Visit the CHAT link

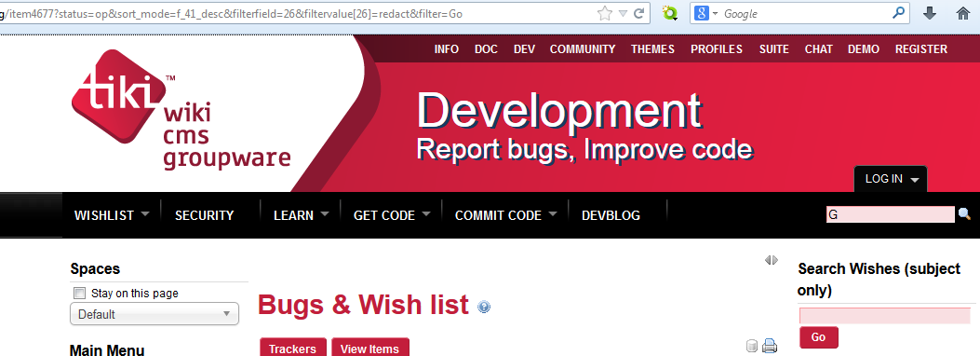point(818,48)
